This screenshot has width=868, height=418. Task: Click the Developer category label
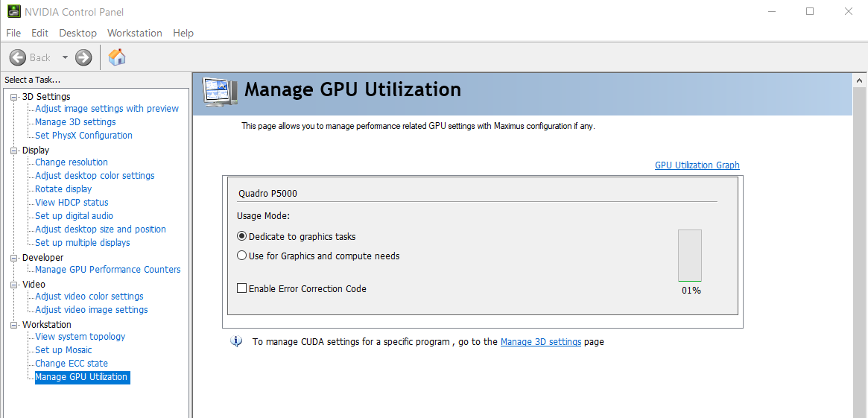[42, 258]
